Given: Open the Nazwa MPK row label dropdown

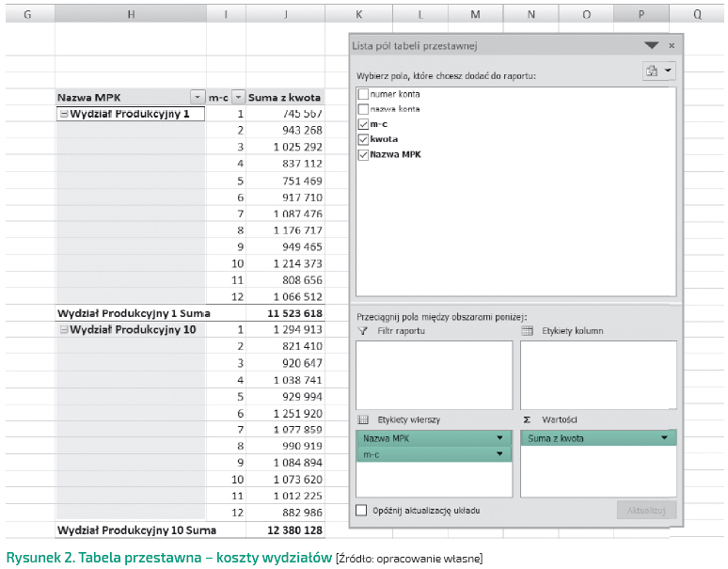Looking at the screenshot, I should (x=499, y=437).
